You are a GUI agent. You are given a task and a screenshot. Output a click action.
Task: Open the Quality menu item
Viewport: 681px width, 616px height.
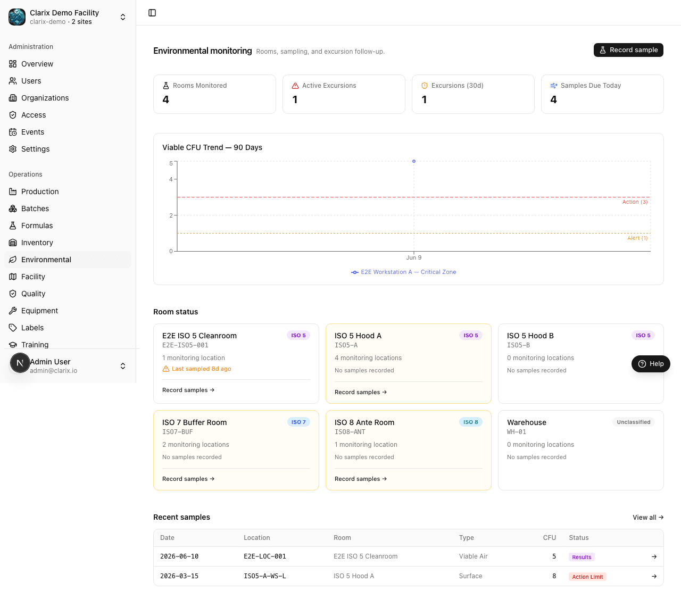(68, 294)
